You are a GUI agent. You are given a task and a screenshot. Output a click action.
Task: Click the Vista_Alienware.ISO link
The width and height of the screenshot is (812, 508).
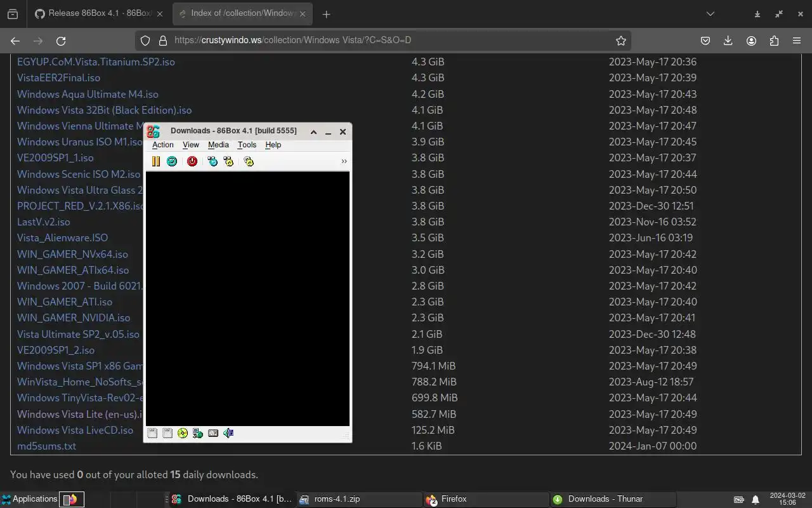click(x=62, y=237)
